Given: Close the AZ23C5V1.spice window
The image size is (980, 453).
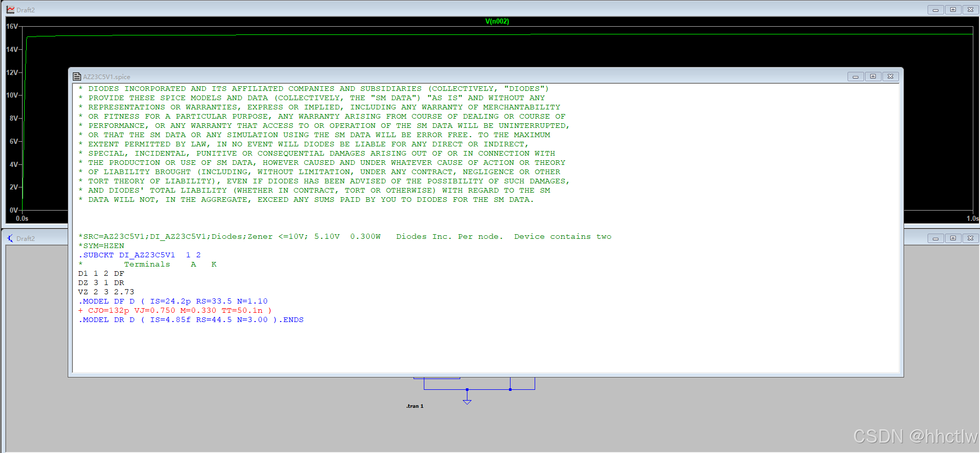Looking at the screenshot, I should (890, 77).
